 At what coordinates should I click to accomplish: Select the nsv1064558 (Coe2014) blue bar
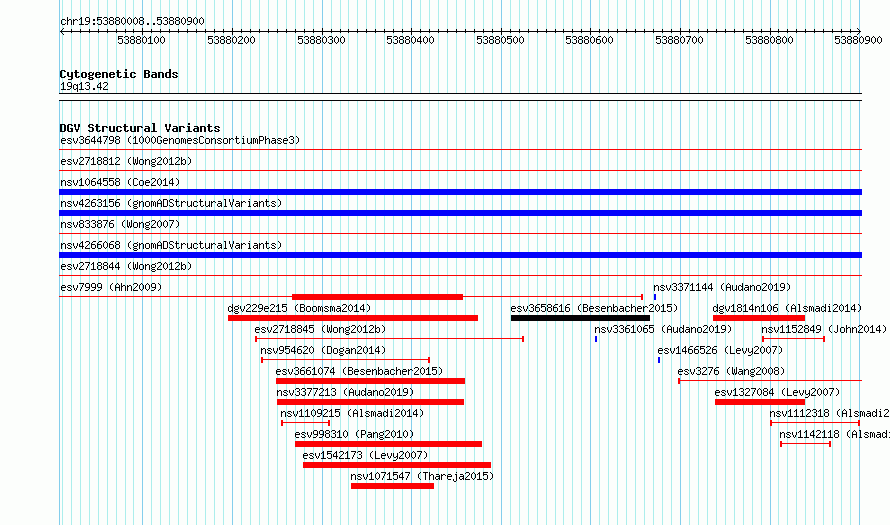[x=460, y=192]
